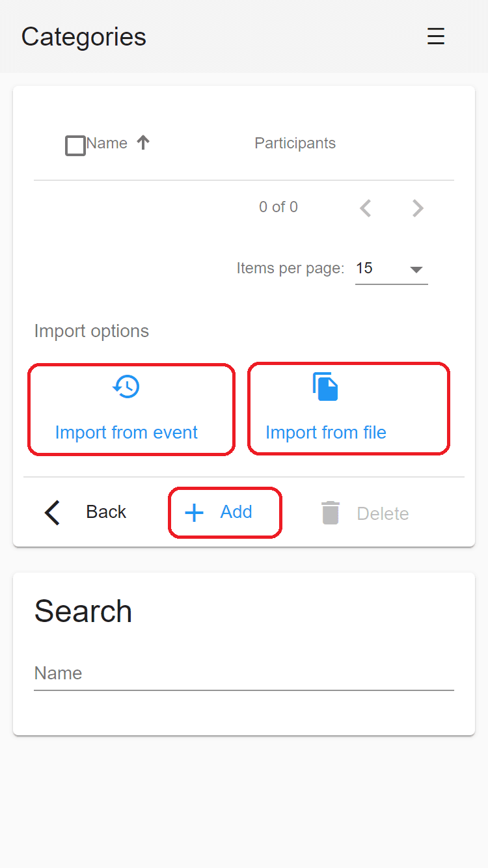The image size is (488, 868).
Task: Go to the next page chevron
Action: point(418,208)
